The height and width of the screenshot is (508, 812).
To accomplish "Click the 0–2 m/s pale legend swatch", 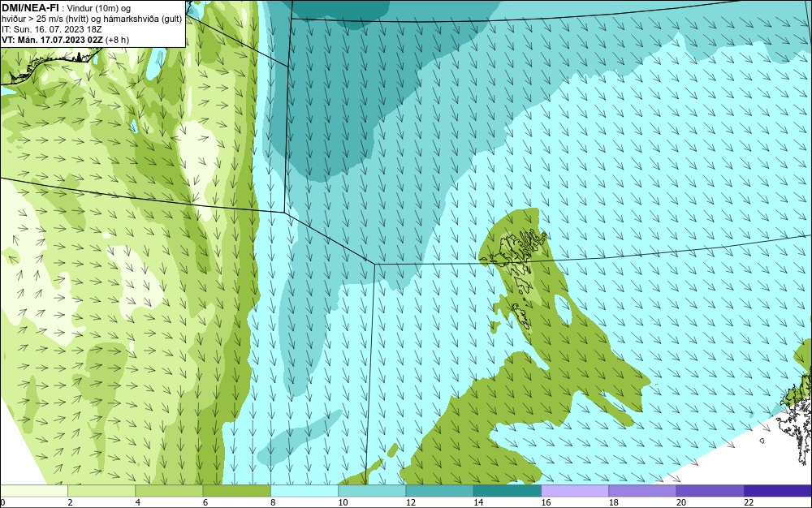I will [33, 490].
